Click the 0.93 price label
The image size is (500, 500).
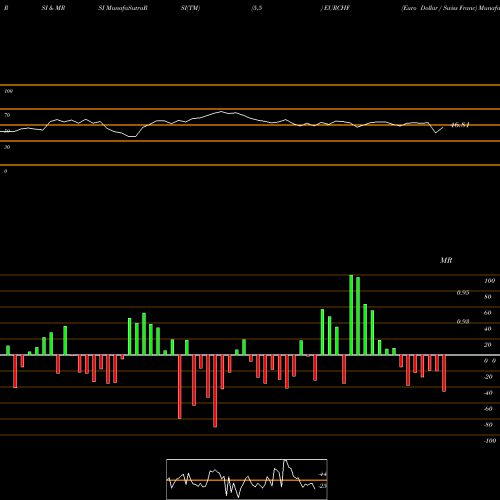pyautogui.click(x=463, y=321)
